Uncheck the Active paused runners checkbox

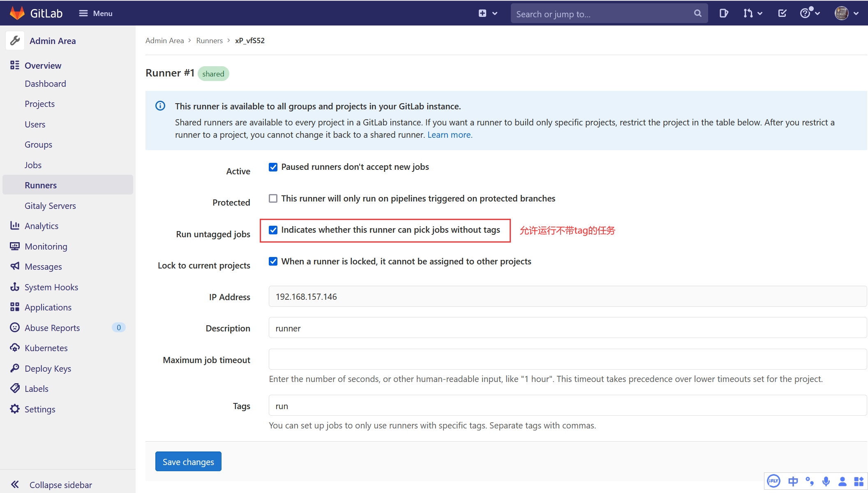[x=273, y=167]
